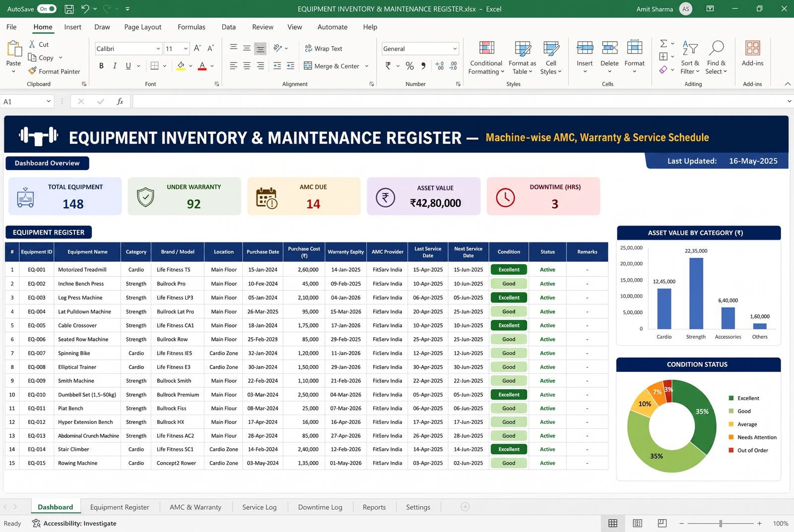
Task: Click the Insert Function fx icon
Action: (x=120, y=101)
